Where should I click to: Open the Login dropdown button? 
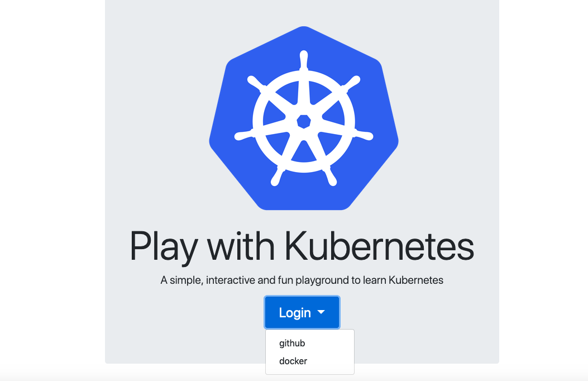pos(302,312)
